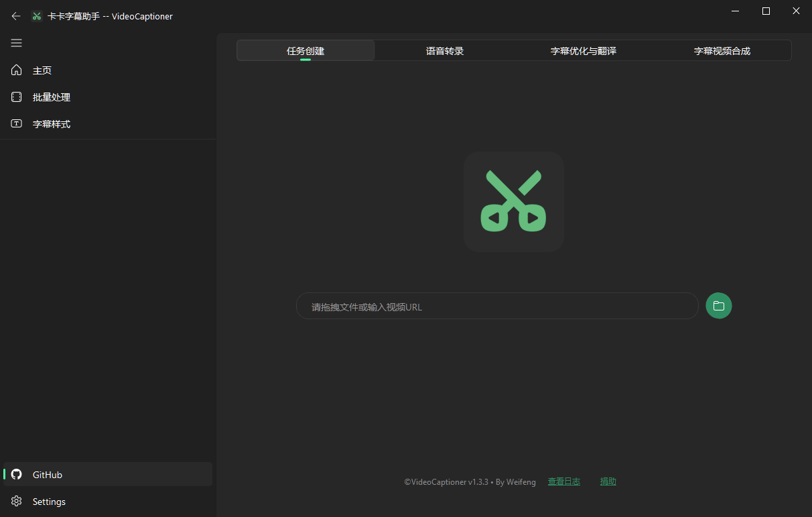812x517 pixels.
Task: Minimize the VideoCaptioner window
Action: click(736, 11)
